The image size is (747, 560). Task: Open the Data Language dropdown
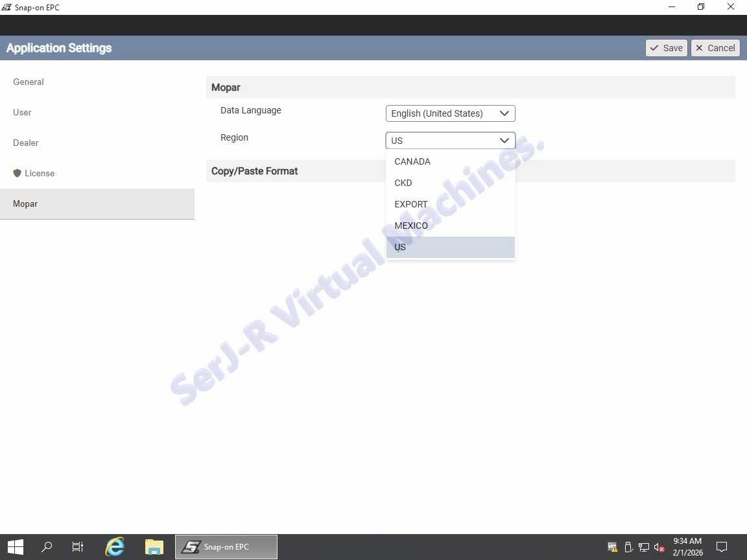click(x=450, y=113)
